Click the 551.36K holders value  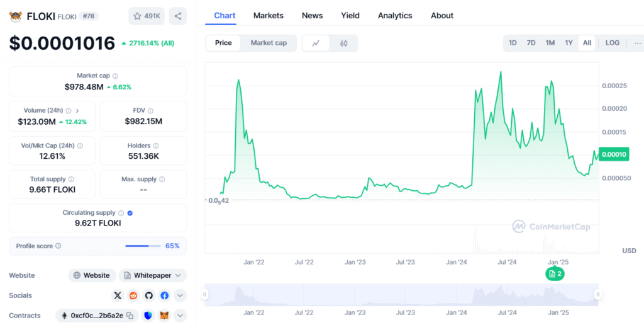point(143,156)
